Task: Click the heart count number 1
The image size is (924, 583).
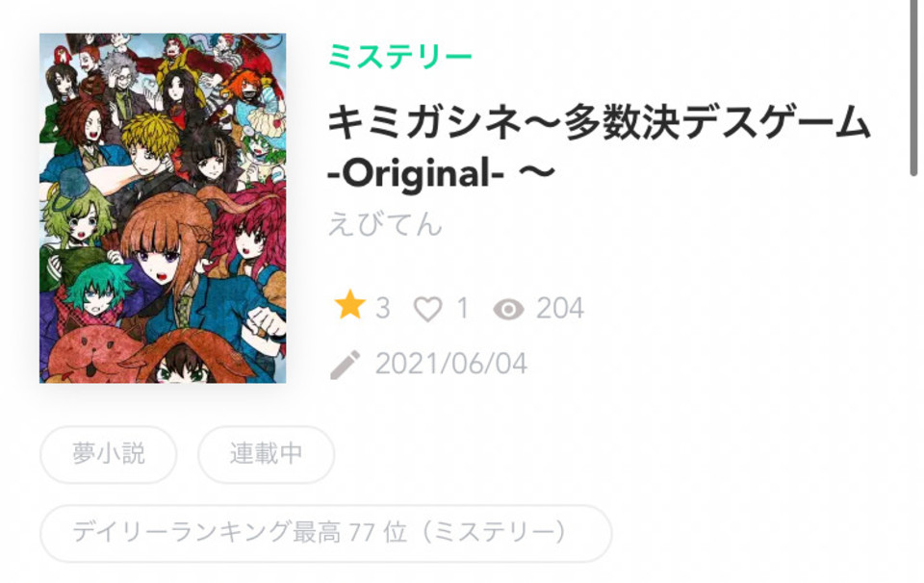Action: pos(463,309)
